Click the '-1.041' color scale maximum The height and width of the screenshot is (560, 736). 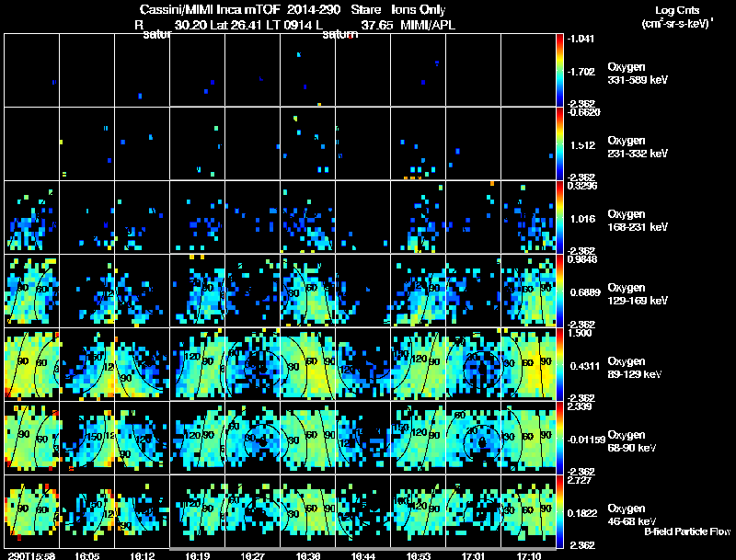point(581,39)
